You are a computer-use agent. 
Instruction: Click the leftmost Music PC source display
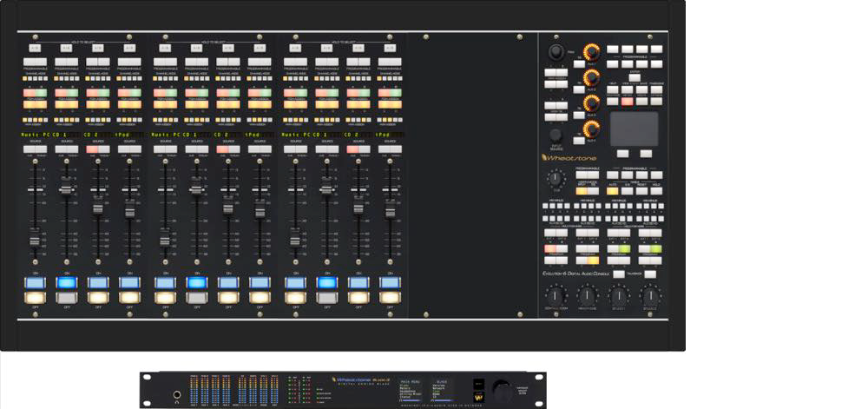tap(35, 135)
